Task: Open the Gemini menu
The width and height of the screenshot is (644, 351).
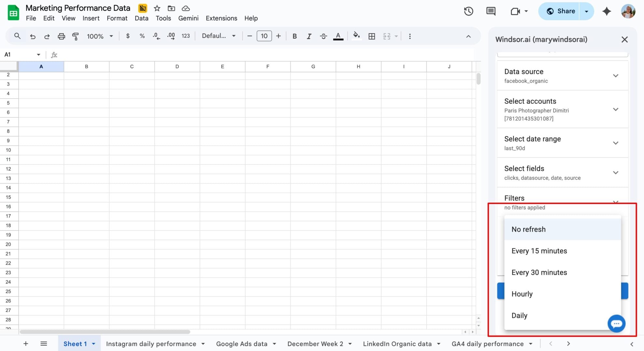Action: [188, 18]
